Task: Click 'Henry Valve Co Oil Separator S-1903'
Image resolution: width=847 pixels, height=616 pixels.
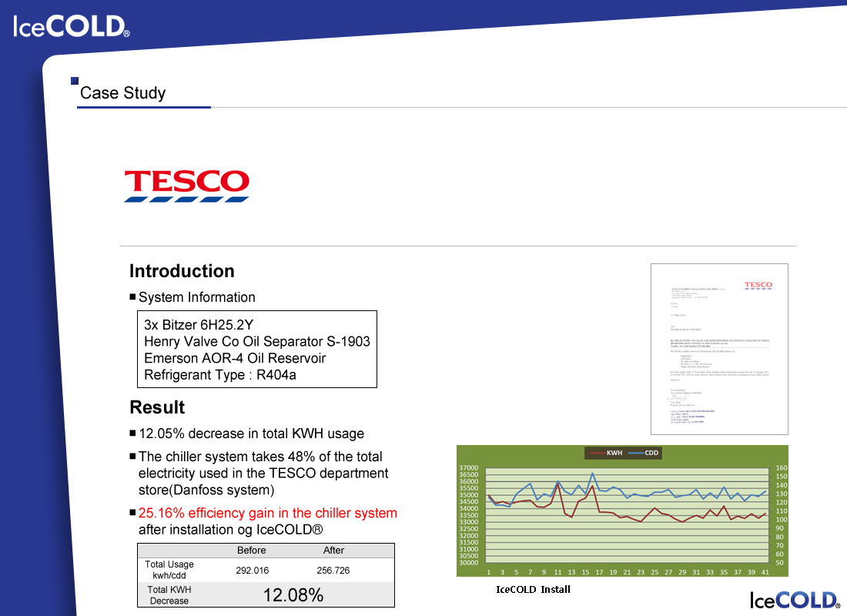Action: (x=256, y=342)
